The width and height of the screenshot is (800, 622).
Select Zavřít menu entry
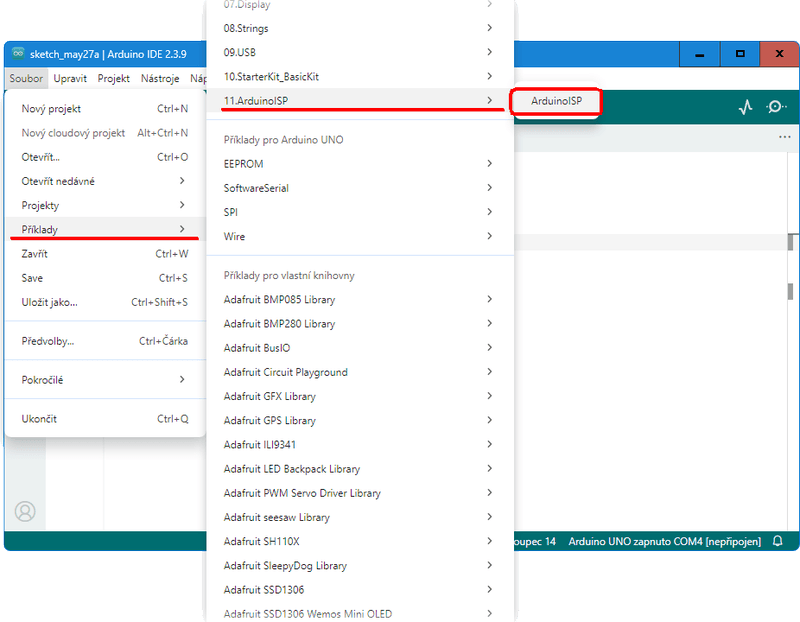pyautogui.click(x=105, y=254)
